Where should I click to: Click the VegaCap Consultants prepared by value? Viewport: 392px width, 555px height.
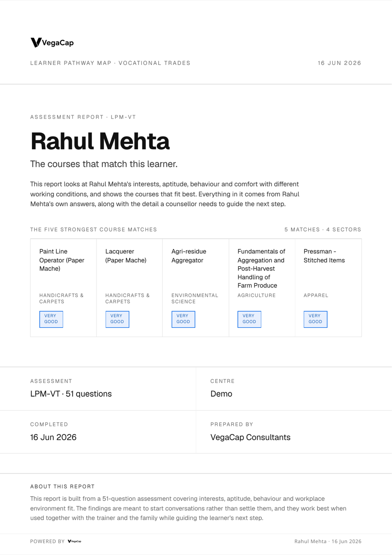pos(250,437)
